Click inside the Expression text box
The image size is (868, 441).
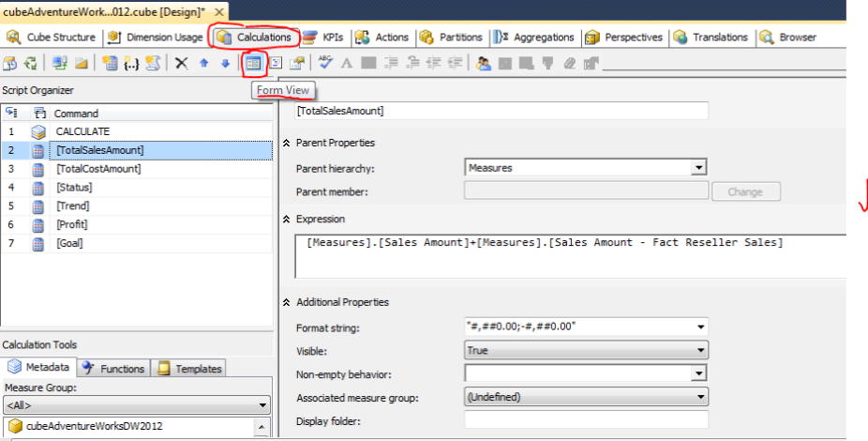coord(571,256)
